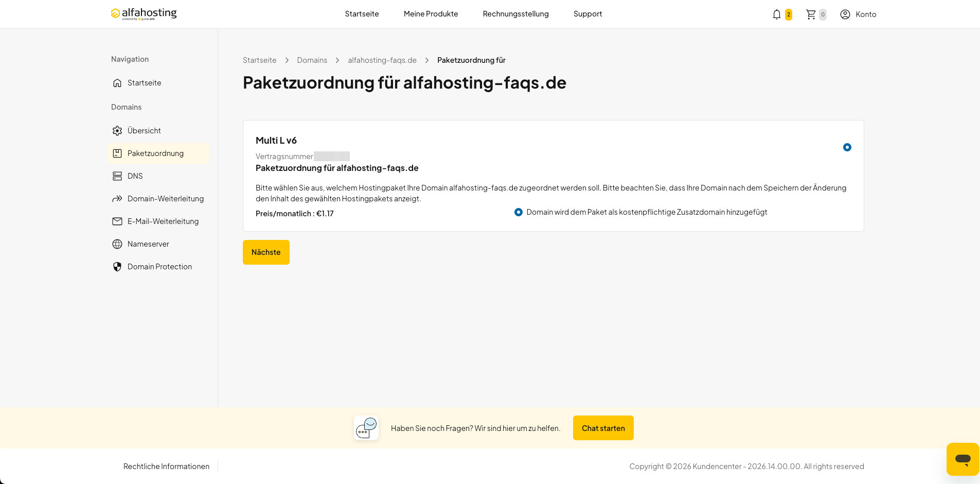Select the Multi L v6 package radio button

pyautogui.click(x=847, y=147)
